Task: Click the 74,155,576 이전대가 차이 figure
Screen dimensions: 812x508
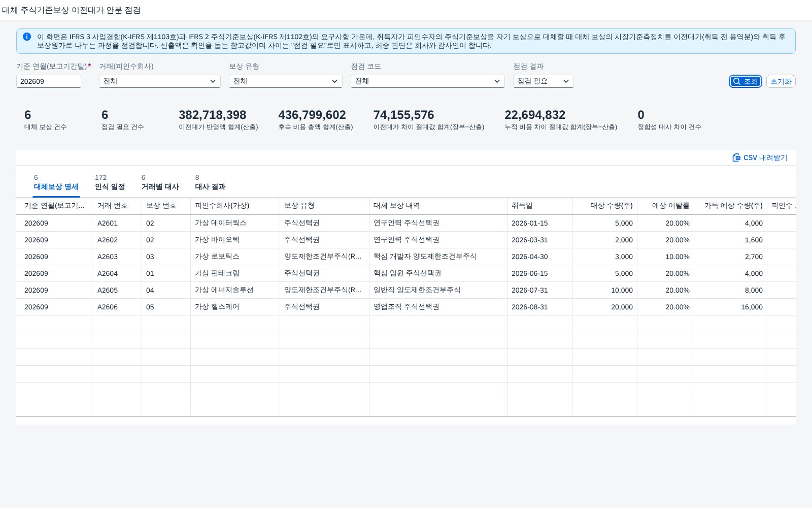Action: [x=404, y=115]
